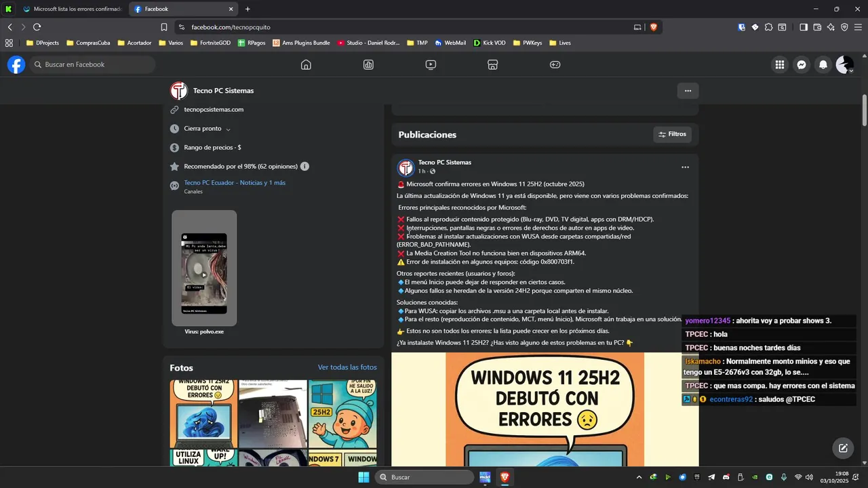Open the Facebook gaming icon

click(555, 64)
